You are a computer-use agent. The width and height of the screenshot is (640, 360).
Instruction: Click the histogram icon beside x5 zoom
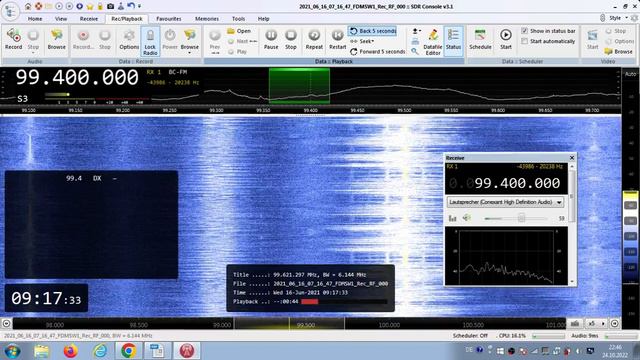click(x=575, y=323)
